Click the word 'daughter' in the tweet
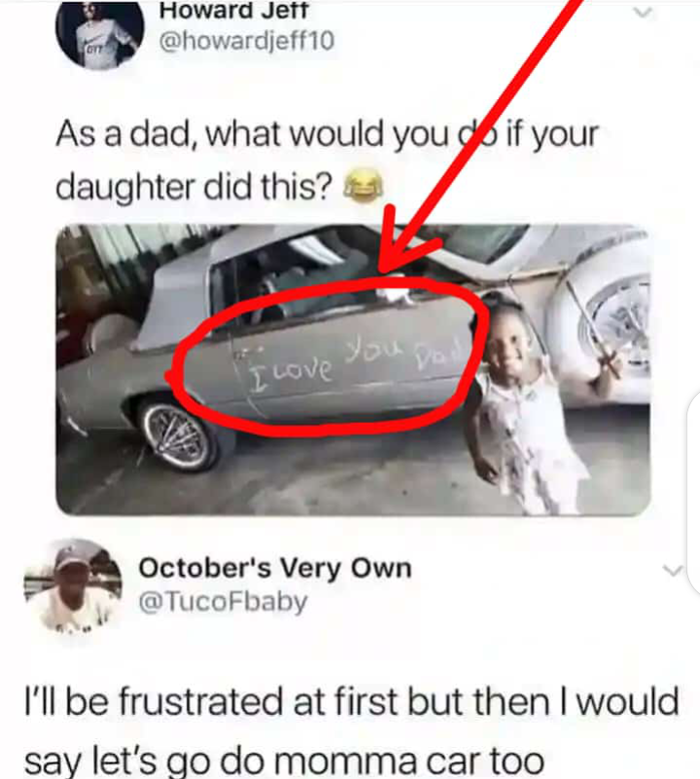The image size is (700, 779). (x=125, y=188)
